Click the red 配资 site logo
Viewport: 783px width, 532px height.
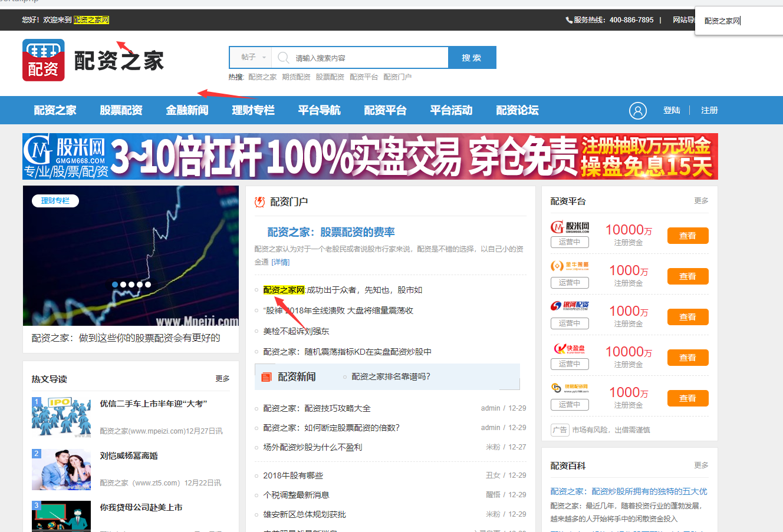tap(44, 60)
